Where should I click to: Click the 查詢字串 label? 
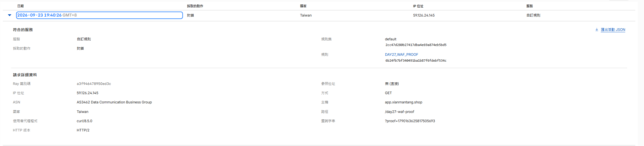[328, 121]
